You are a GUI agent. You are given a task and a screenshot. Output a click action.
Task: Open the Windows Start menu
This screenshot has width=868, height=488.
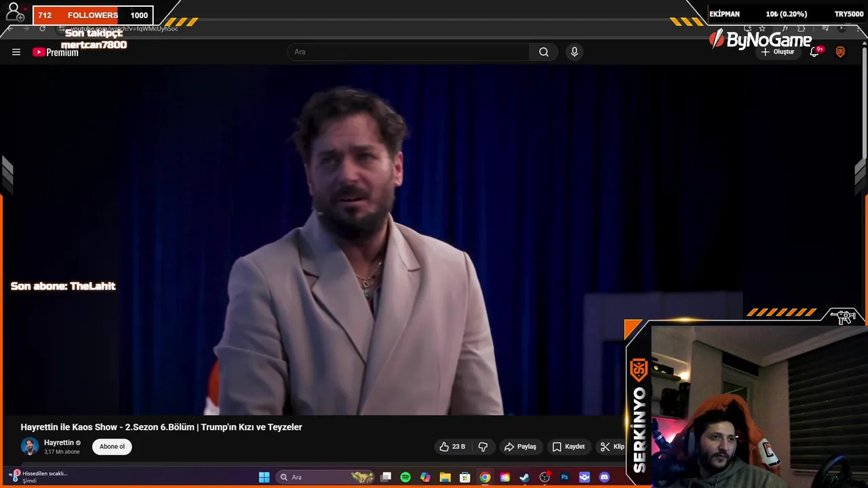[264, 477]
